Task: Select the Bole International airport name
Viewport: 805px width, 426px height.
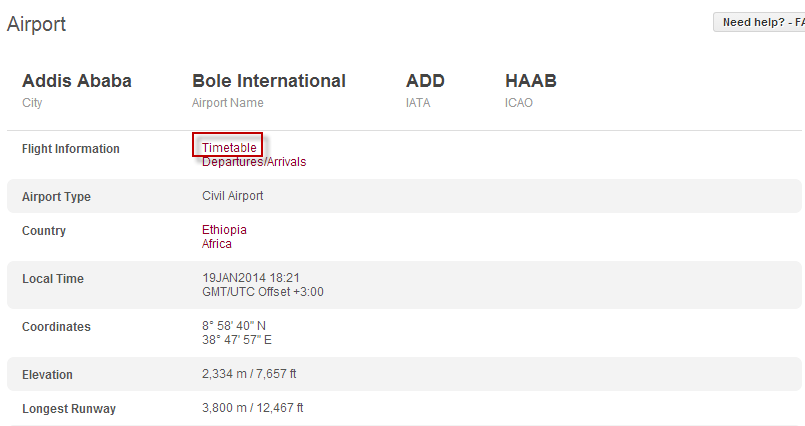Action: click(x=269, y=81)
